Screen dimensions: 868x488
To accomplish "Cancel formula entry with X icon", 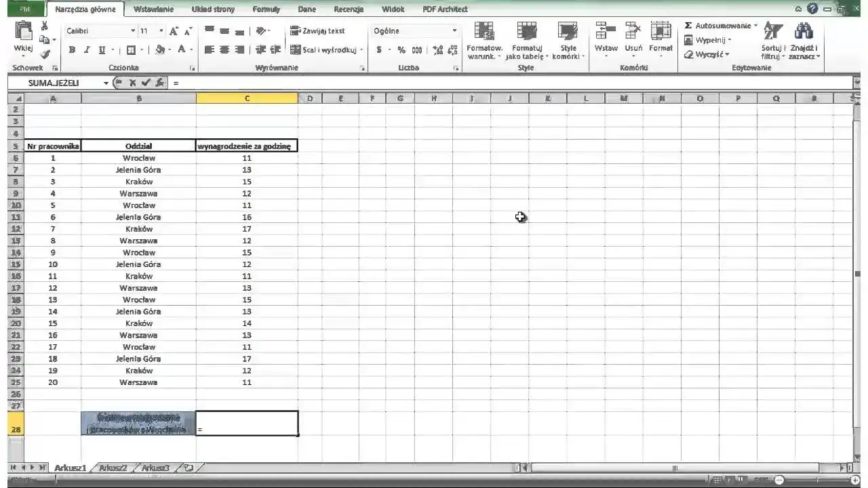I will [133, 83].
